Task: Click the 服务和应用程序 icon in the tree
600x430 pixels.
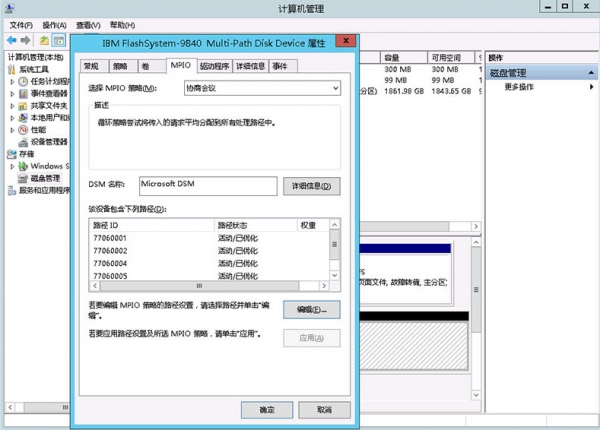Action: click(12, 190)
